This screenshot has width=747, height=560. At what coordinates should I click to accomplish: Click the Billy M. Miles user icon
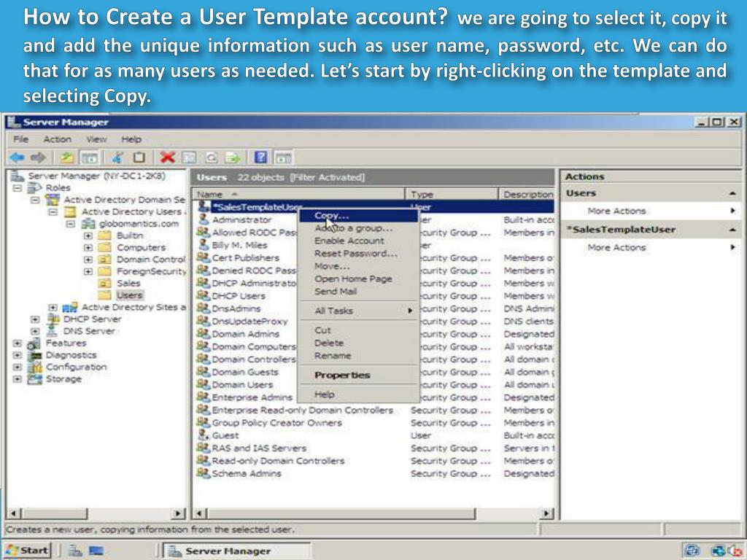pos(204,245)
